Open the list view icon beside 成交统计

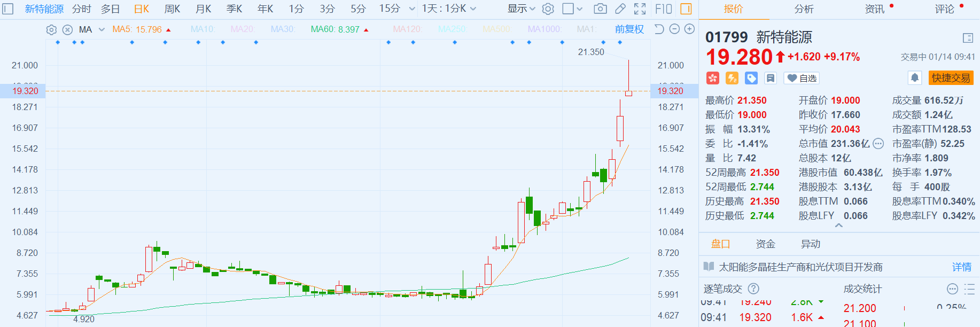pyautogui.click(x=969, y=289)
